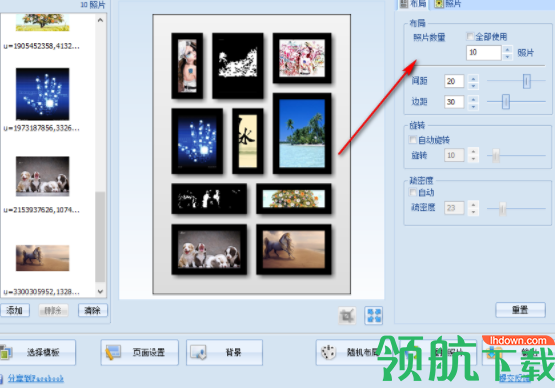The height and width of the screenshot is (388, 555).
Task: Select the horse thumbnail in photo list
Action: (42, 258)
